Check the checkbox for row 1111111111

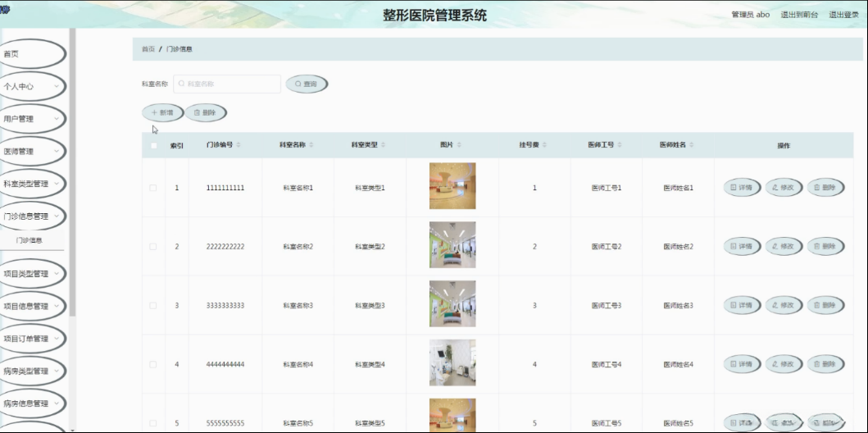click(152, 188)
